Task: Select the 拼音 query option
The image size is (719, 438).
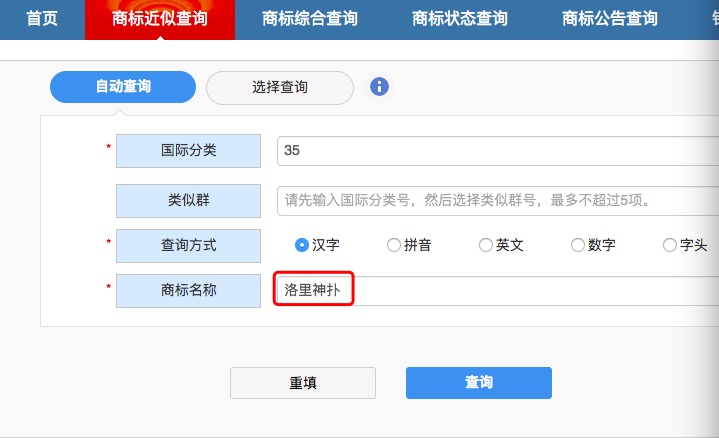Action: 393,245
